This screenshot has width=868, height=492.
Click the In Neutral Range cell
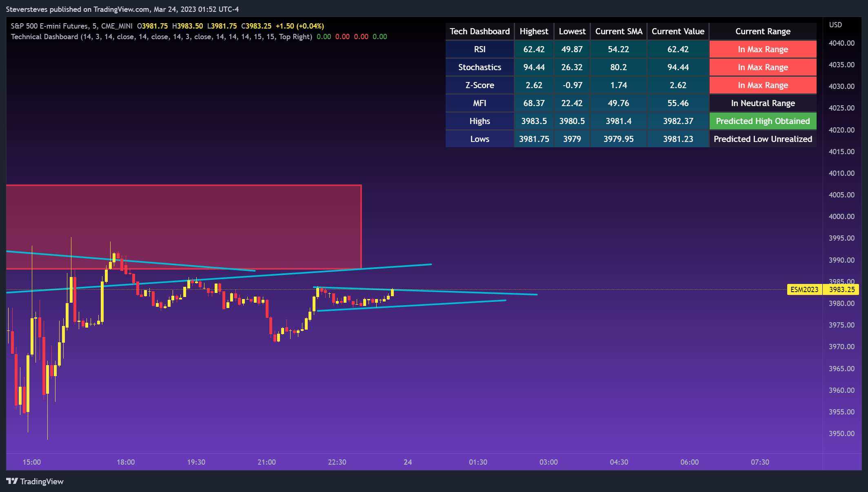coord(763,103)
